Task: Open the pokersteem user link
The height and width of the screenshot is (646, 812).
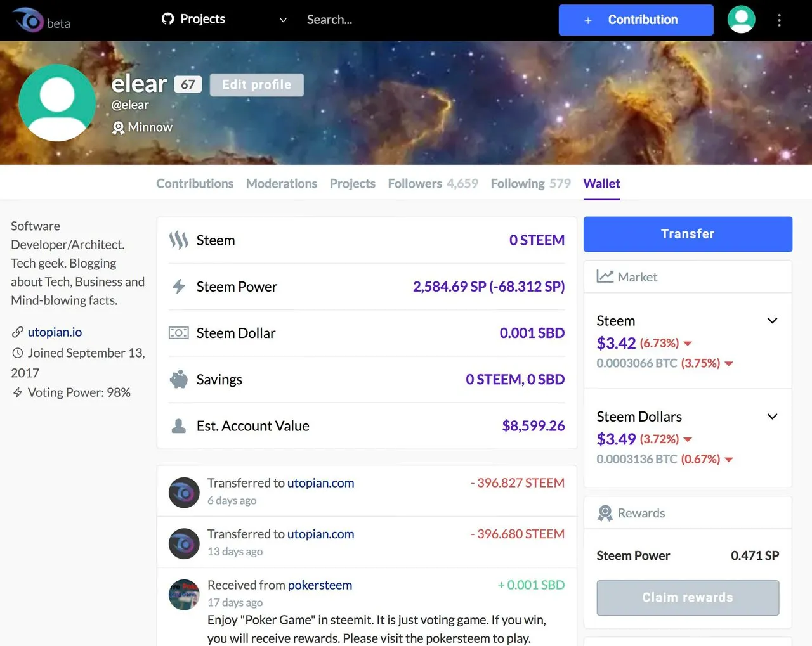Action: tap(320, 585)
